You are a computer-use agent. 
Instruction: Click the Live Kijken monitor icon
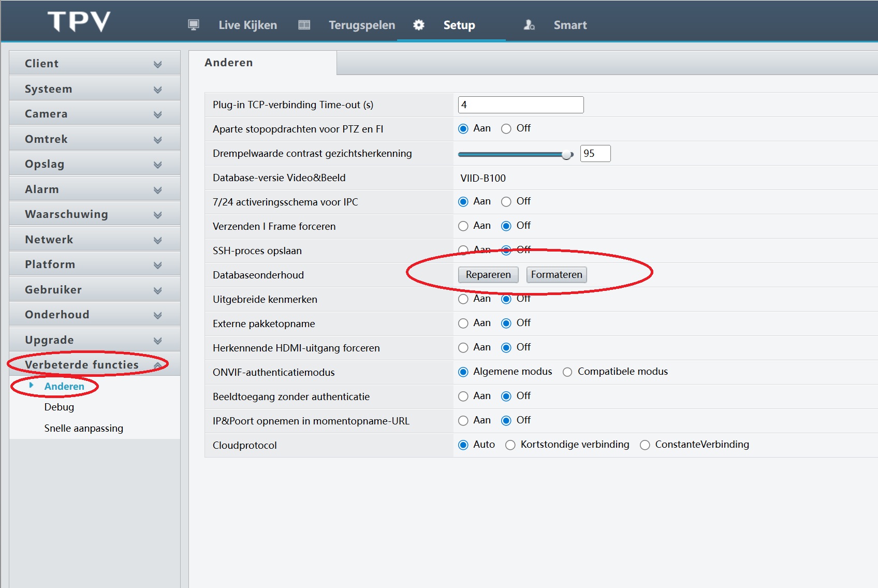(194, 25)
